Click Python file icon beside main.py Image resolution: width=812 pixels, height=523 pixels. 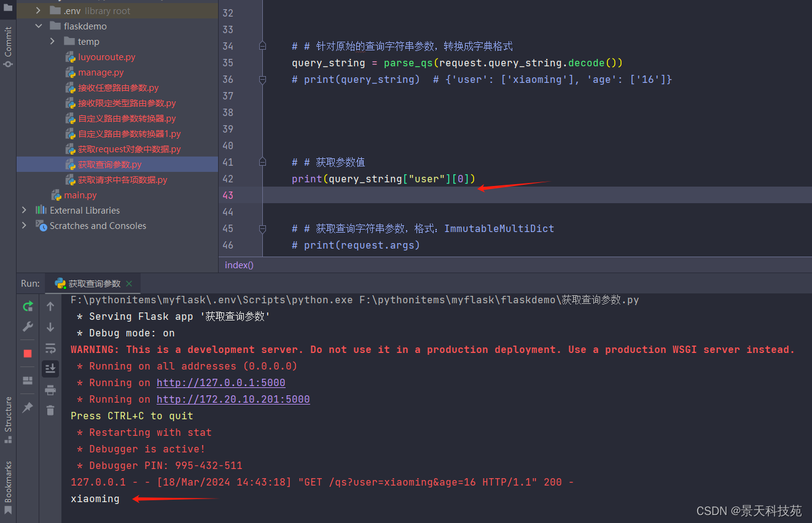[57, 195]
